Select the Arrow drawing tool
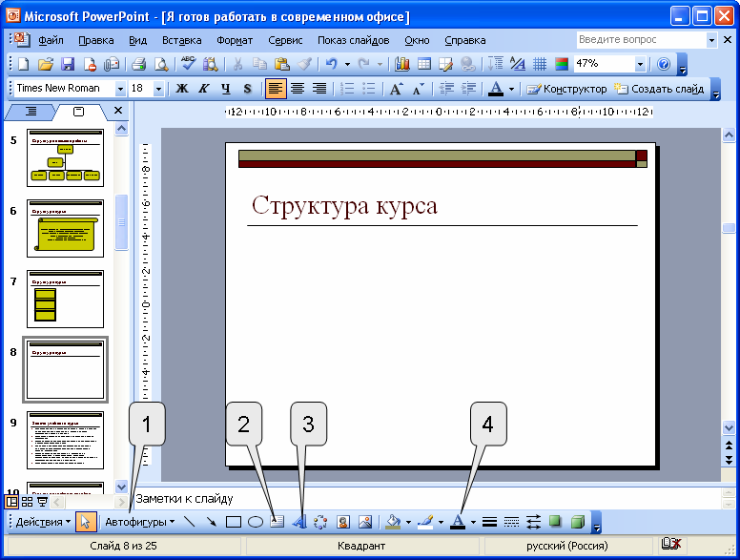 point(211,522)
